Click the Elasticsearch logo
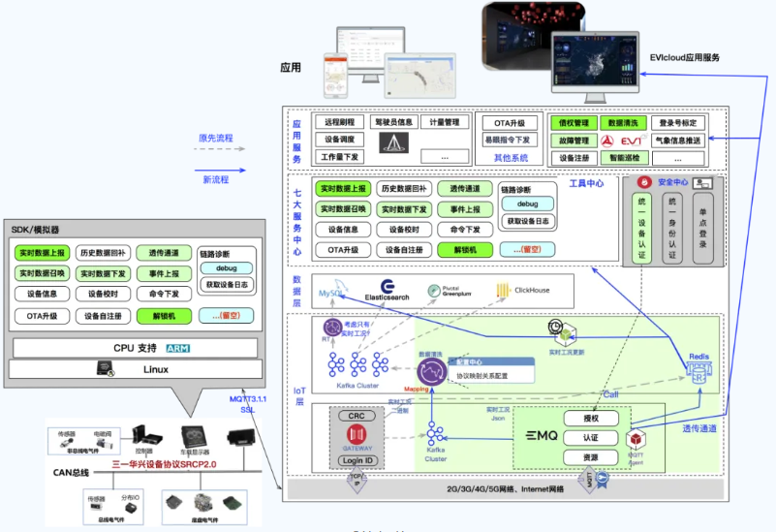Viewport: 776px width, 532px height. 387,291
